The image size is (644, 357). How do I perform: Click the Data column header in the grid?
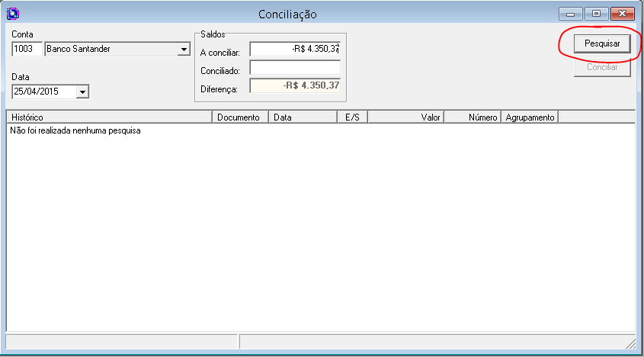[x=302, y=117]
